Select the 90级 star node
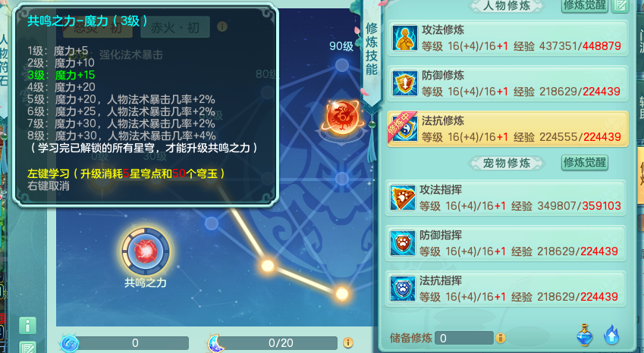Image resolution: width=644 pixels, height=353 pixels. 341,65
